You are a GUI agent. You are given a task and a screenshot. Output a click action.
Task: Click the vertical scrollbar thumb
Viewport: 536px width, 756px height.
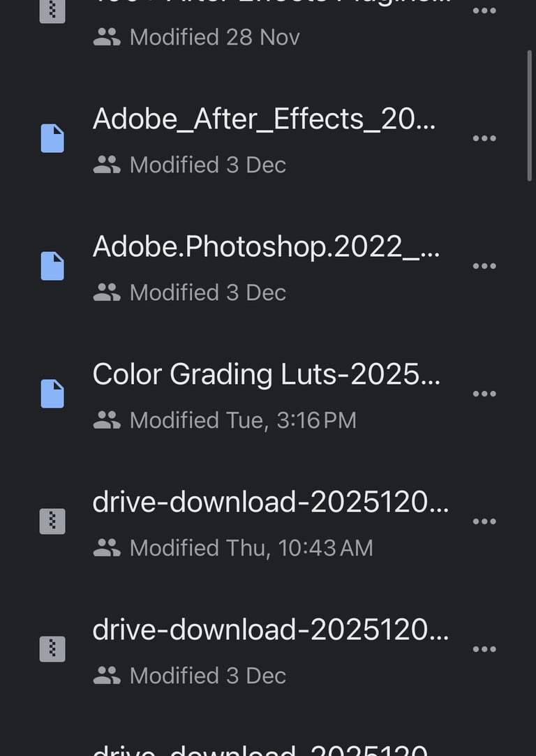530,115
